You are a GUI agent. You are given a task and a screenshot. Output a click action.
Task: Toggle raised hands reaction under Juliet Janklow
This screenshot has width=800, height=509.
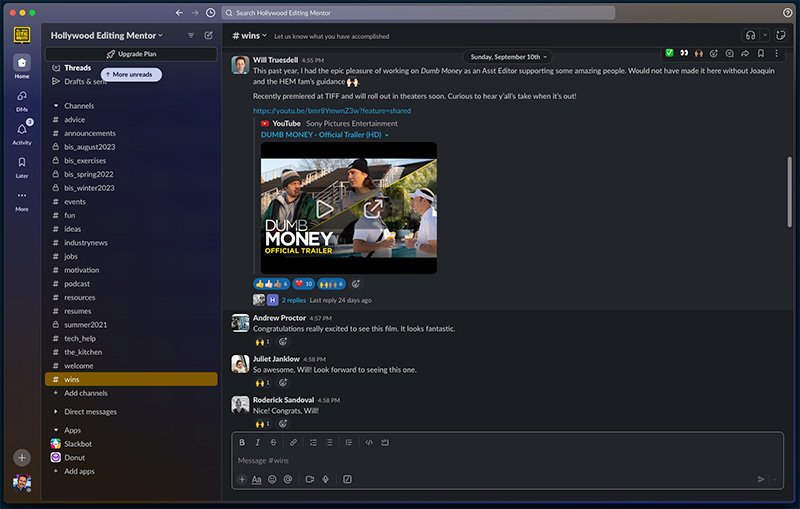click(262, 383)
